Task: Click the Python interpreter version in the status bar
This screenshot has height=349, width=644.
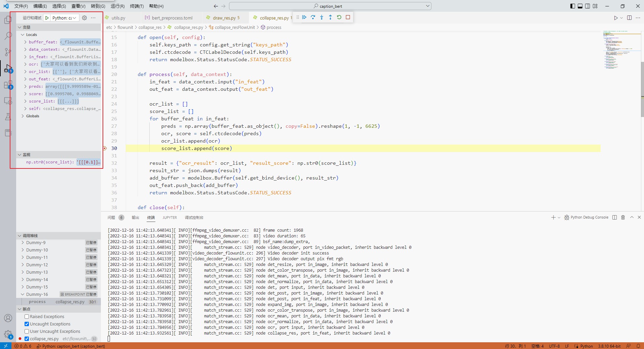Action: click(609, 346)
